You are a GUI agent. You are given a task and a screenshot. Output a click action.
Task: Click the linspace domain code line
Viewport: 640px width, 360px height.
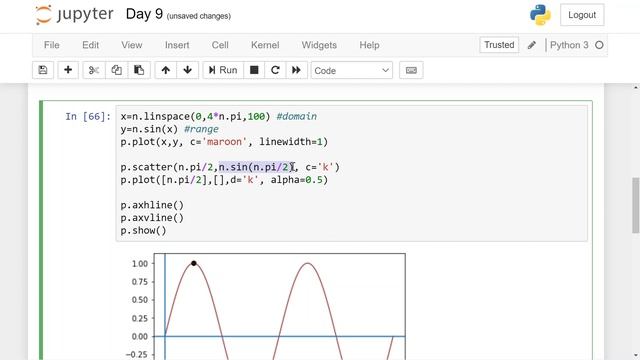[x=218, y=117]
